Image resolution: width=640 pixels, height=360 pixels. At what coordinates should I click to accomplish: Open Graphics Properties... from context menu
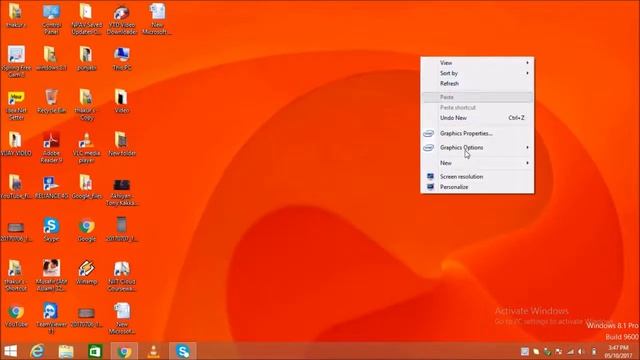[x=477, y=133]
